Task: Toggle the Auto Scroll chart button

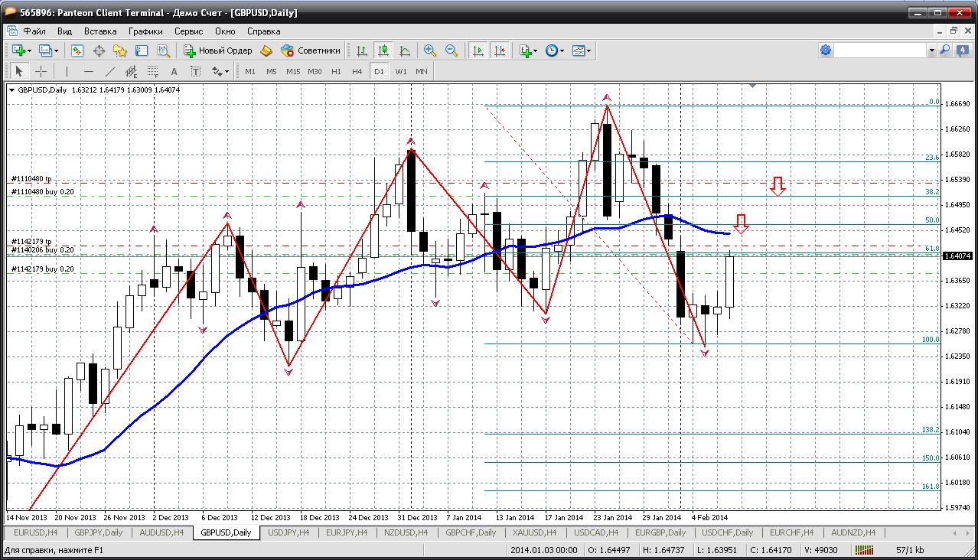Action: tap(478, 50)
